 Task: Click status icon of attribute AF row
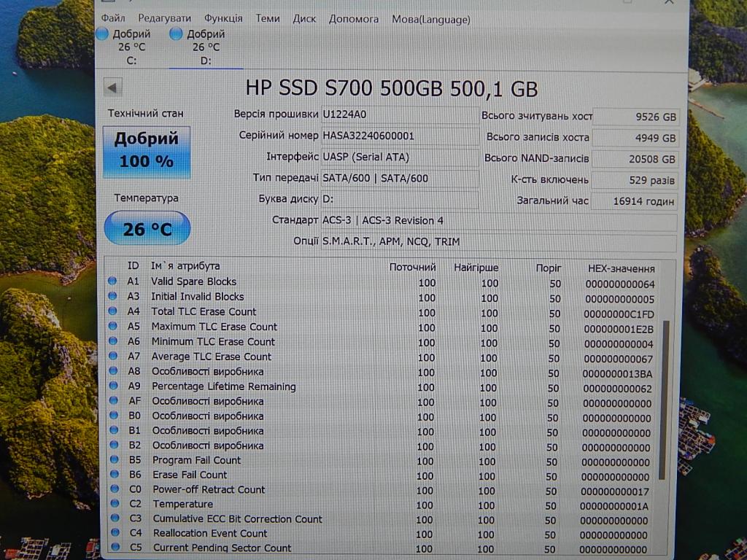coord(113,400)
